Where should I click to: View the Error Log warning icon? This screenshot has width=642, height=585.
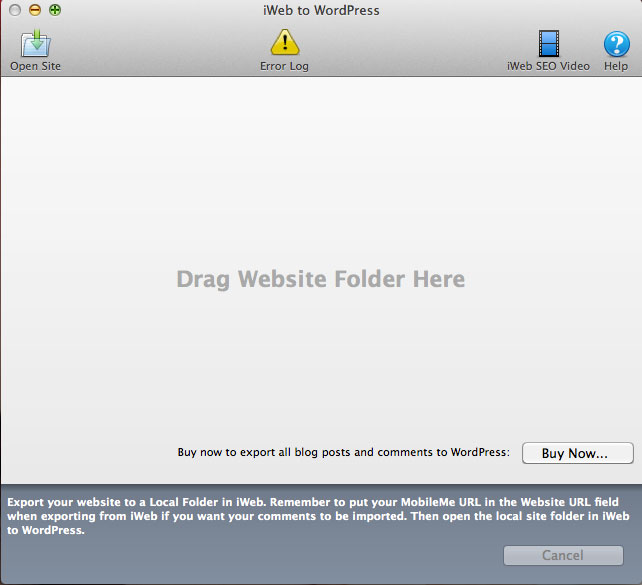285,42
